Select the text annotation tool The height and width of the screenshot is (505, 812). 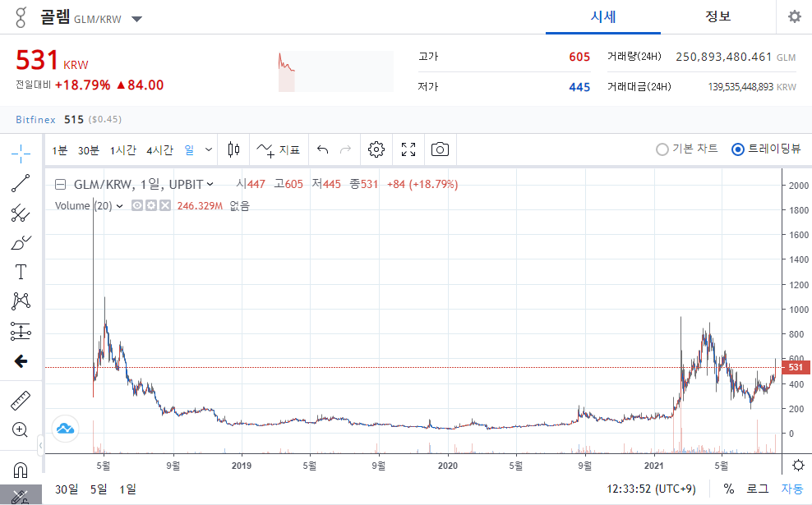tap(21, 272)
